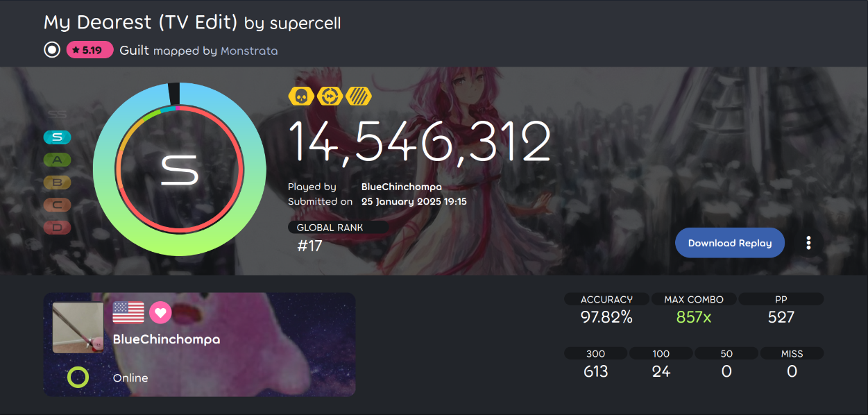Click the D rank badge in grade list

click(58, 227)
